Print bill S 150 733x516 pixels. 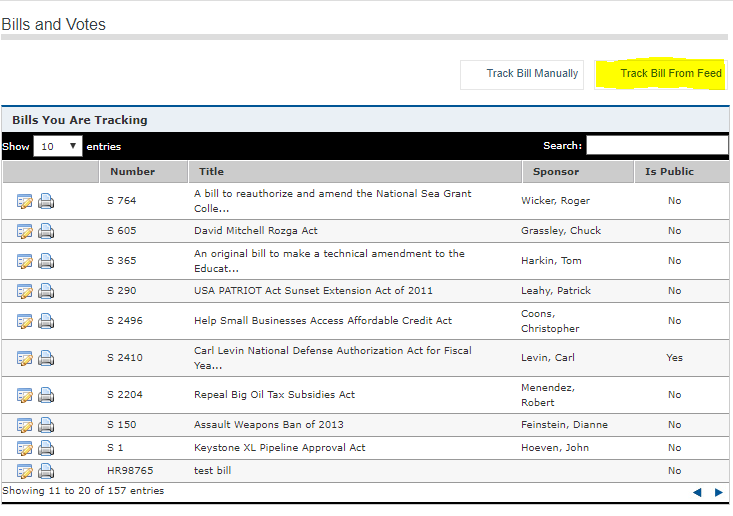coord(46,425)
